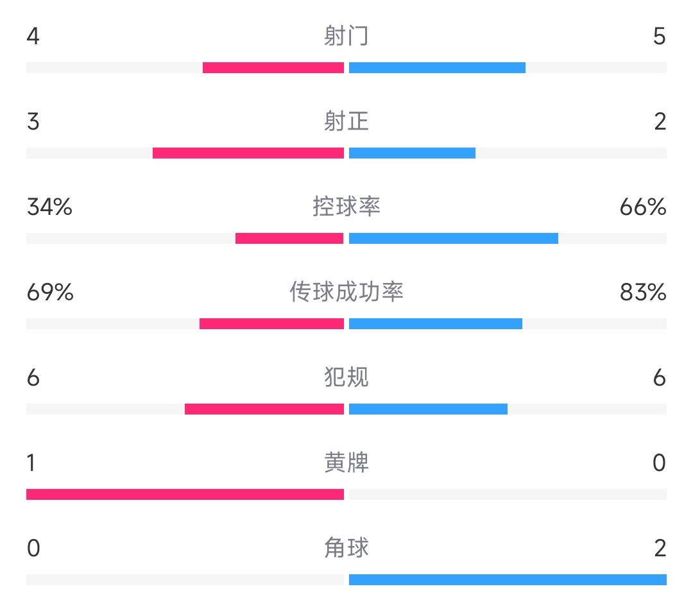Select the 传球成功率 label
The image size is (693, 616).
pos(346,292)
